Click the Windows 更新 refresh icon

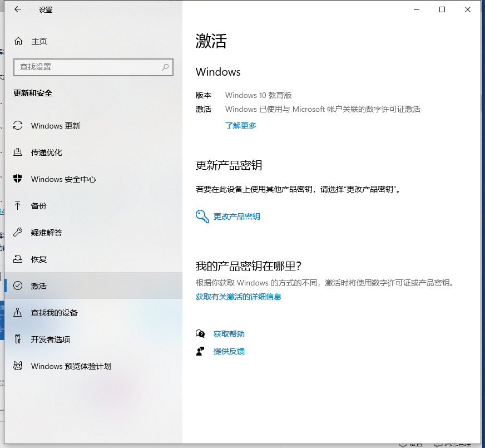click(18, 126)
